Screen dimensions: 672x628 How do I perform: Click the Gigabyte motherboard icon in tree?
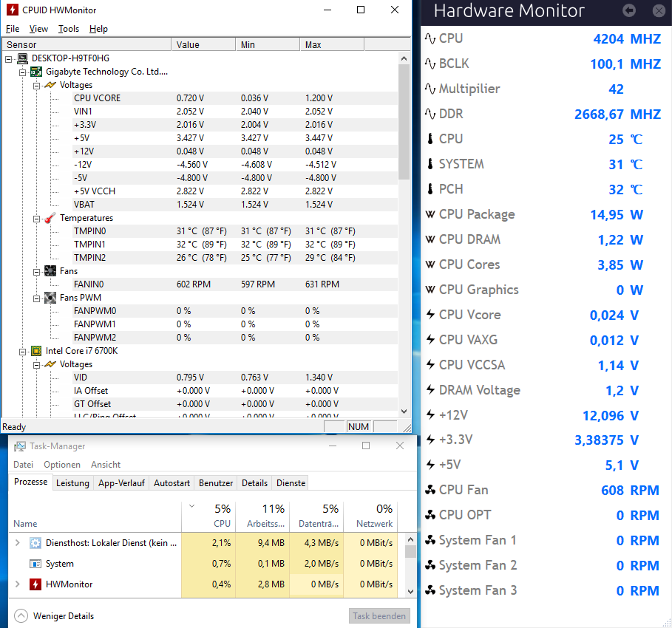(36, 72)
